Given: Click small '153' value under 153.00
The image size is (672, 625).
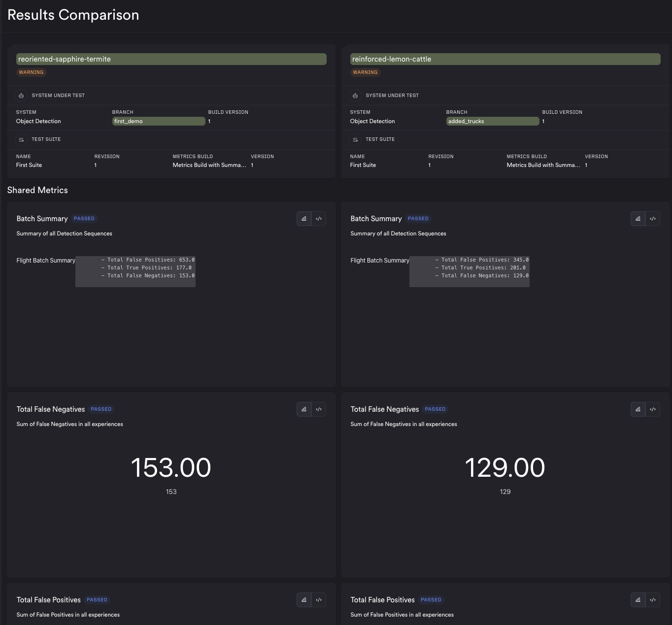Looking at the screenshot, I should tap(171, 492).
